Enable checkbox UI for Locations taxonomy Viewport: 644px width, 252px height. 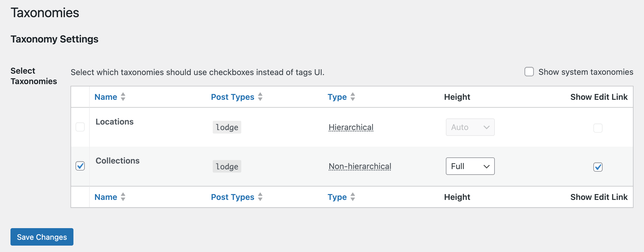tap(80, 127)
